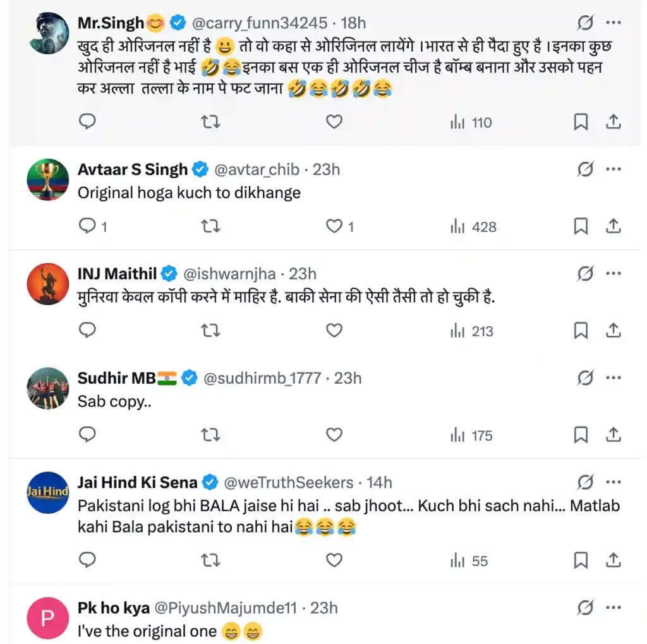
Task: Like INJ Maithil's tweet
Action: (334, 331)
